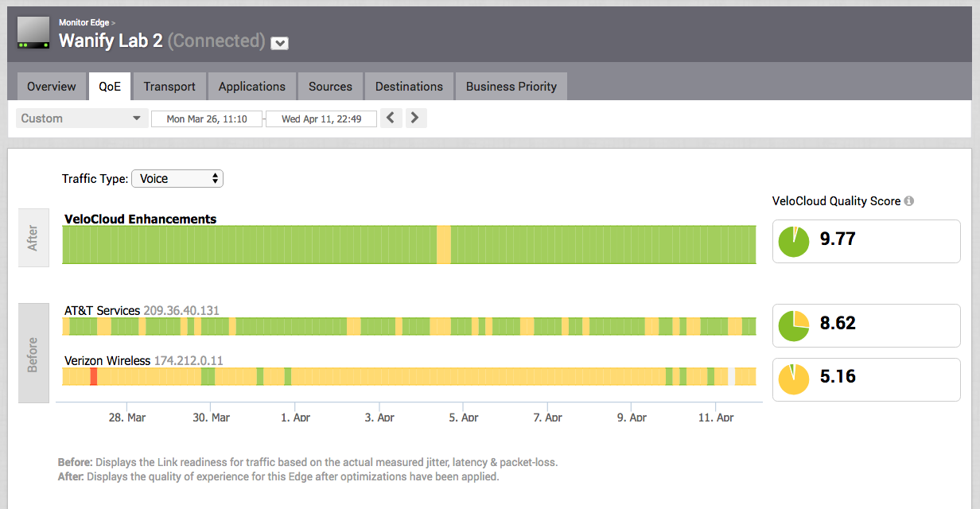Expand the Traffic Type Voice selector

(177, 179)
